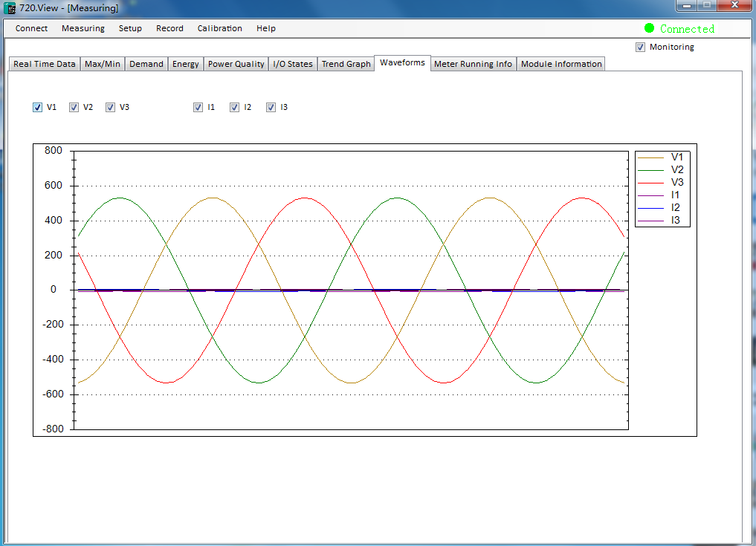Disable the Monitoring checkbox
This screenshot has height=546, width=756.
point(641,47)
